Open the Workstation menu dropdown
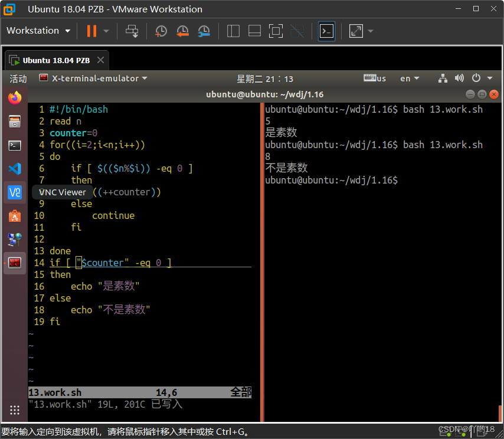 tap(38, 31)
